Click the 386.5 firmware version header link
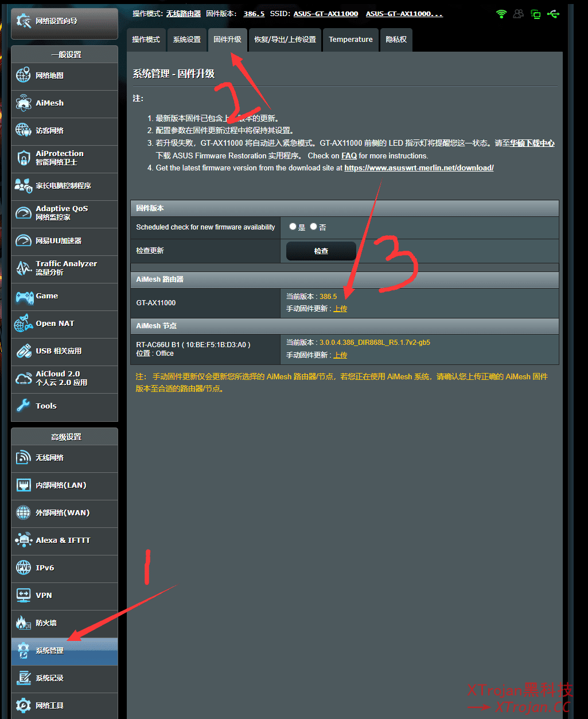This screenshot has width=588, height=719. click(x=254, y=14)
